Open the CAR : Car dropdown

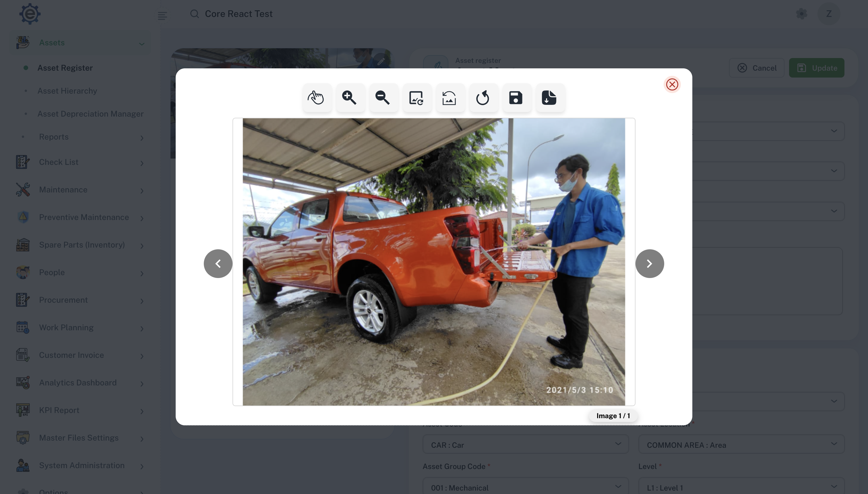click(x=525, y=445)
